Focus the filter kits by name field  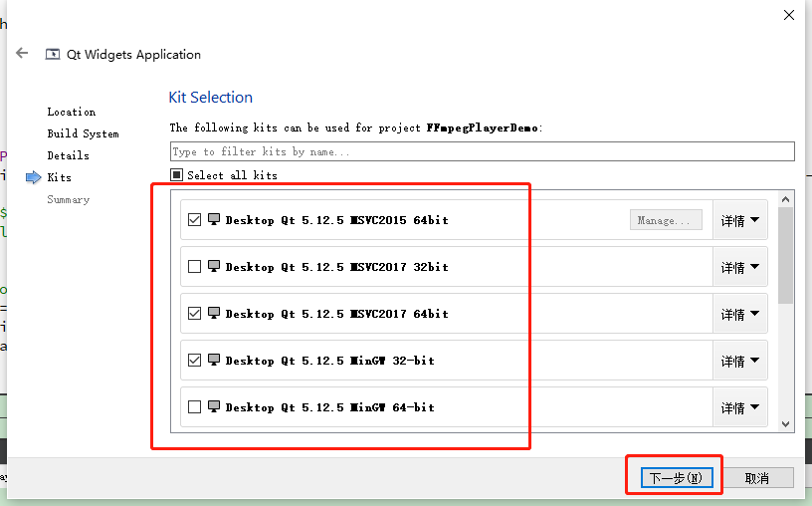[x=482, y=151]
